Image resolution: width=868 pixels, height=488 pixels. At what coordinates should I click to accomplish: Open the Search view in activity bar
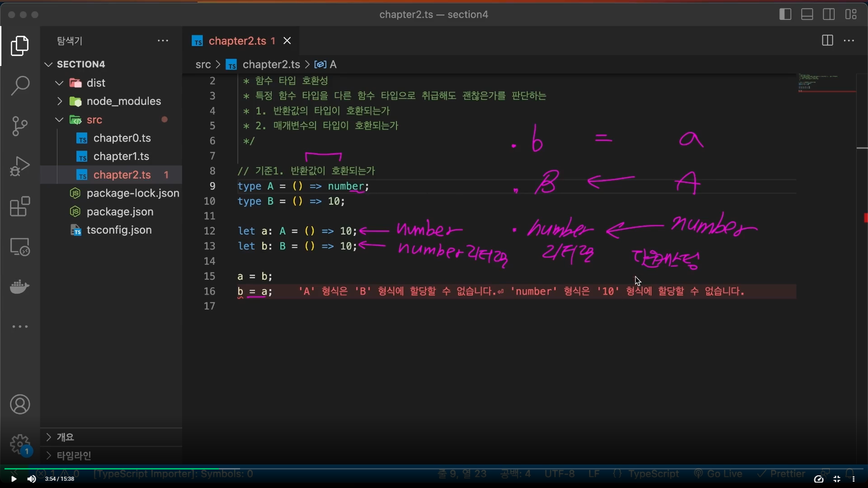coord(20,85)
